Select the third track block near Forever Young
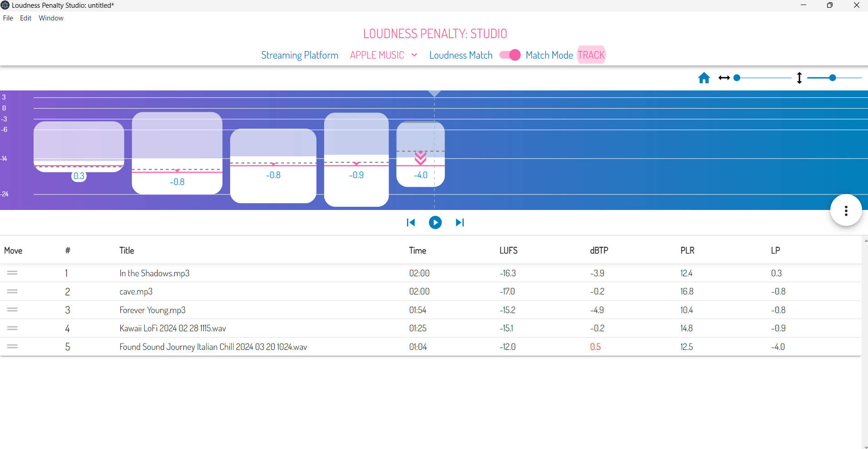Screen dimensions: 868x449 coord(273,166)
